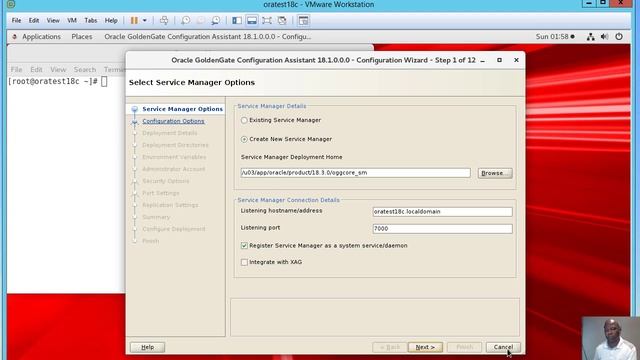Open the VM menu

tap(72, 20)
